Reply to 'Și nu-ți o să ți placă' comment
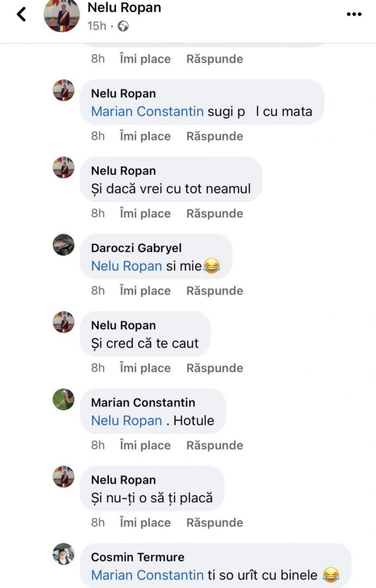 pyautogui.click(x=214, y=523)
